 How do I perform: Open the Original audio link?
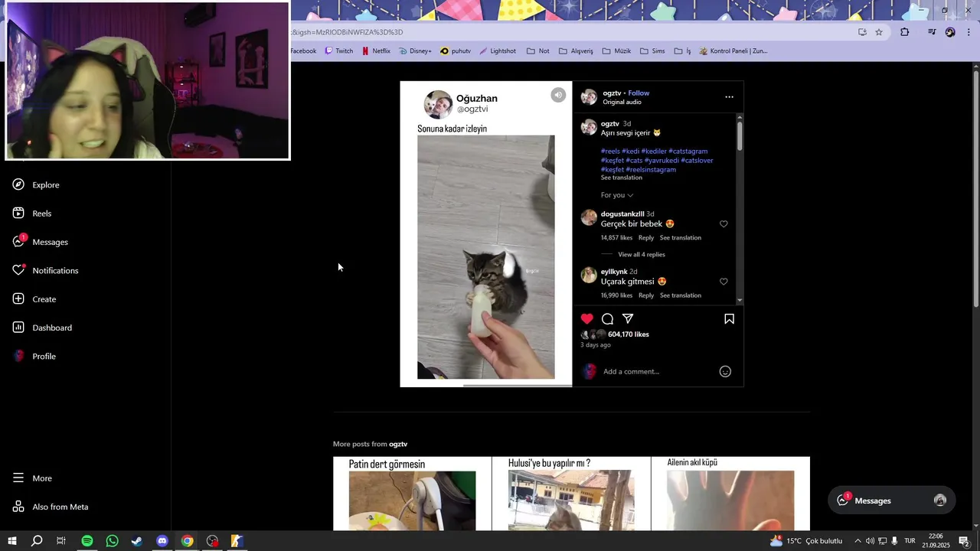tap(622, 102)
